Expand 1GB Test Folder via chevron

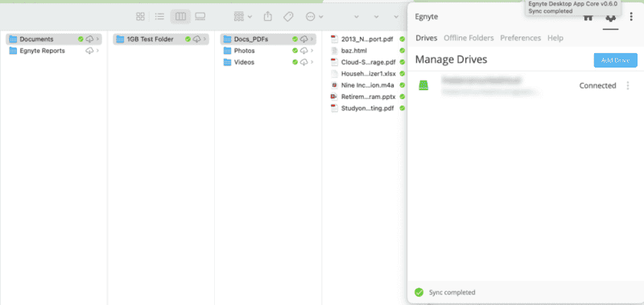click(x=205, y=39)
